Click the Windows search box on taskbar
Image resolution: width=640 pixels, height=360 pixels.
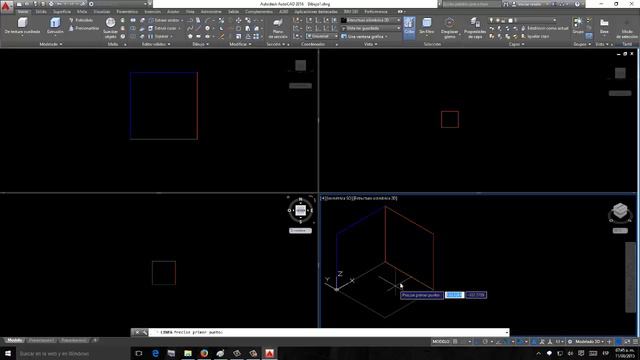(x=73, y=353)
